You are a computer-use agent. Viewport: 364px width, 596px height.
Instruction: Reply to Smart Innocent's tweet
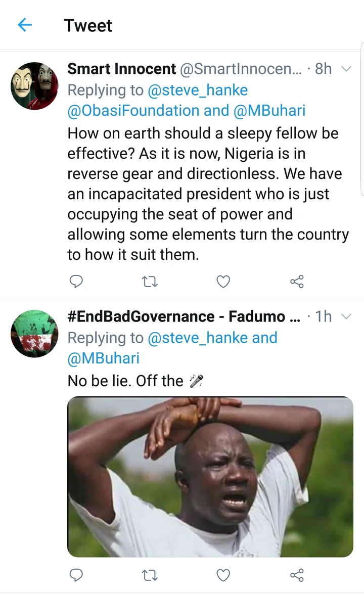click(76, 282)
